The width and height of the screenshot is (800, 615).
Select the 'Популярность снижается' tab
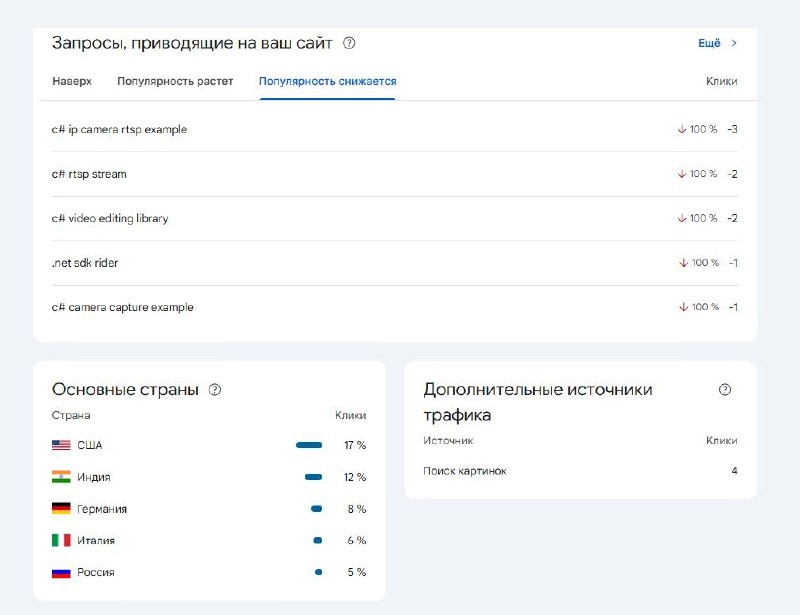pos(325,81)
